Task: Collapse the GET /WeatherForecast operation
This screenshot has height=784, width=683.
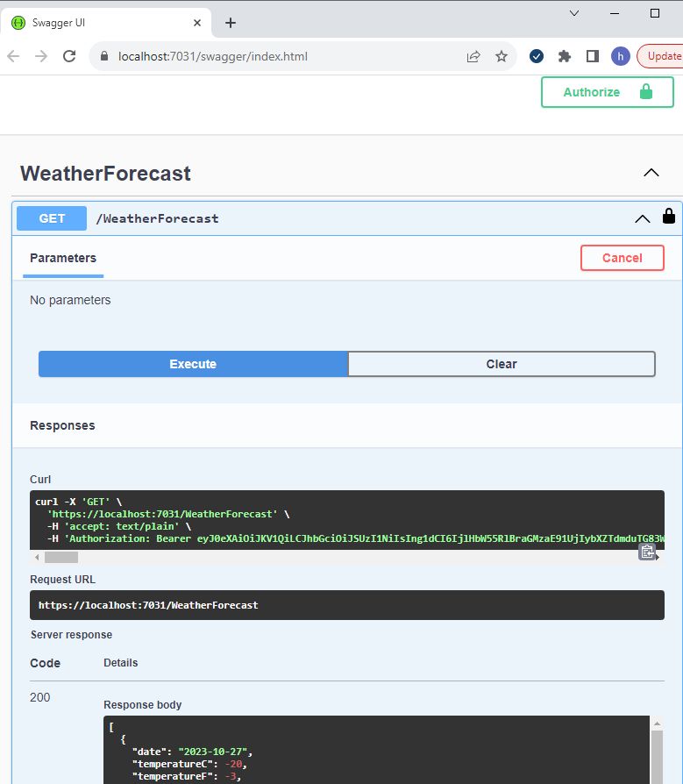Action: 643,218
